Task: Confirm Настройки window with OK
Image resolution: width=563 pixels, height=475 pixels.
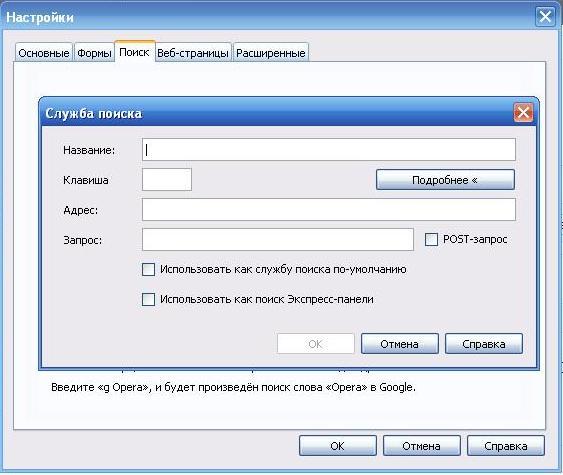Action: [338, 446]
